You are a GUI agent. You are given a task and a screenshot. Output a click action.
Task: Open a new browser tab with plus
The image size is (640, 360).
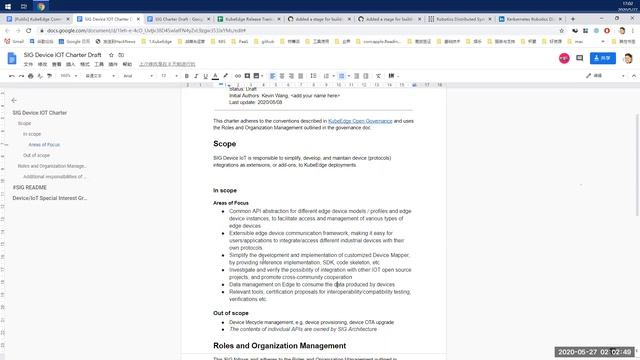pyautogui.click(x=573, y=19)
